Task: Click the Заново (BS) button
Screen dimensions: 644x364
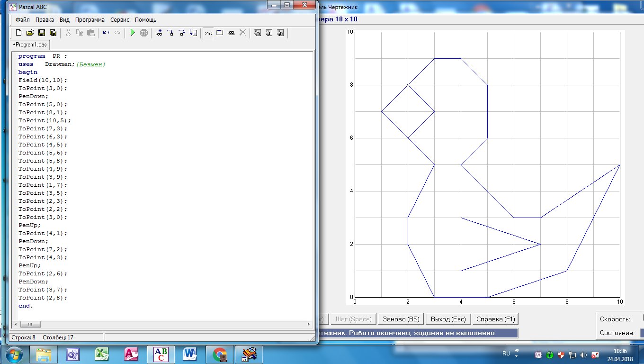Action: (x=401, y=319)
